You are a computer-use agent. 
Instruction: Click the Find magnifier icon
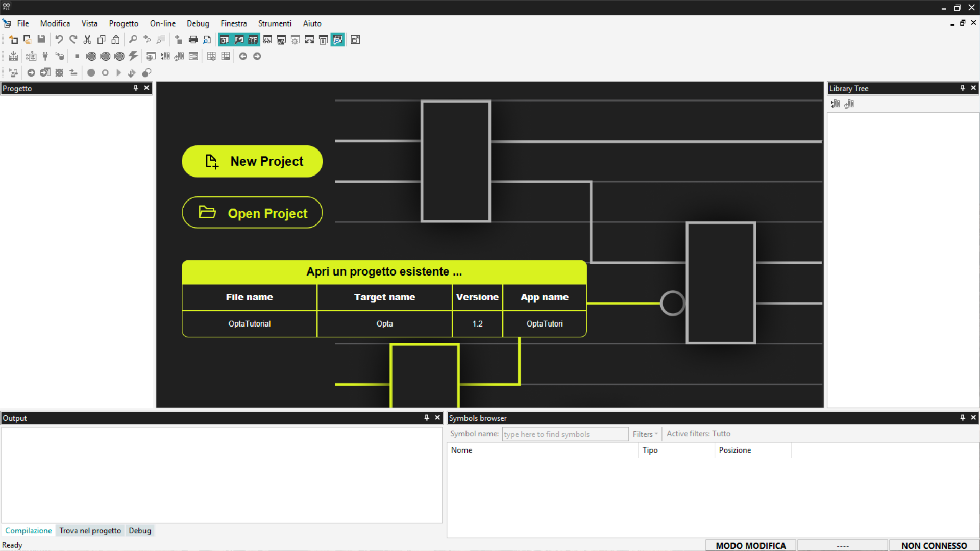point(133,40)
